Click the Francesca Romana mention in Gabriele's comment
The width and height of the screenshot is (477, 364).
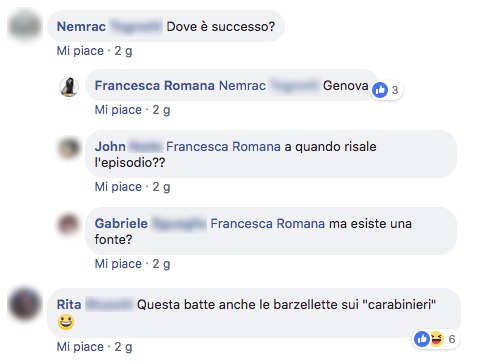coord(268,224)
